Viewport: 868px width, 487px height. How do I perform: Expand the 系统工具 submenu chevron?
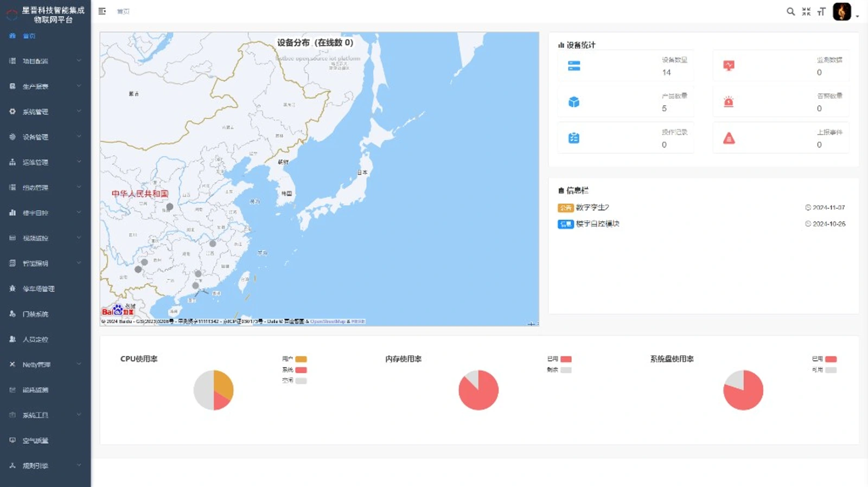(79, 415)
